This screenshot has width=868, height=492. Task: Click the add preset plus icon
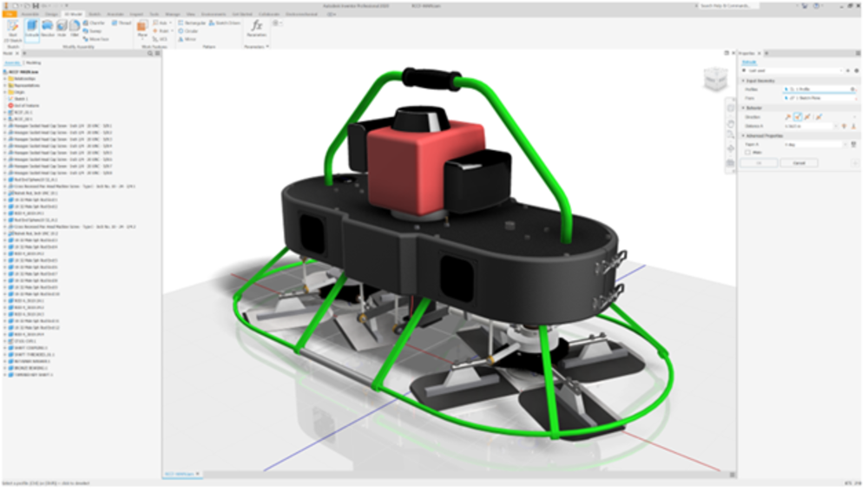pos(848,71)
